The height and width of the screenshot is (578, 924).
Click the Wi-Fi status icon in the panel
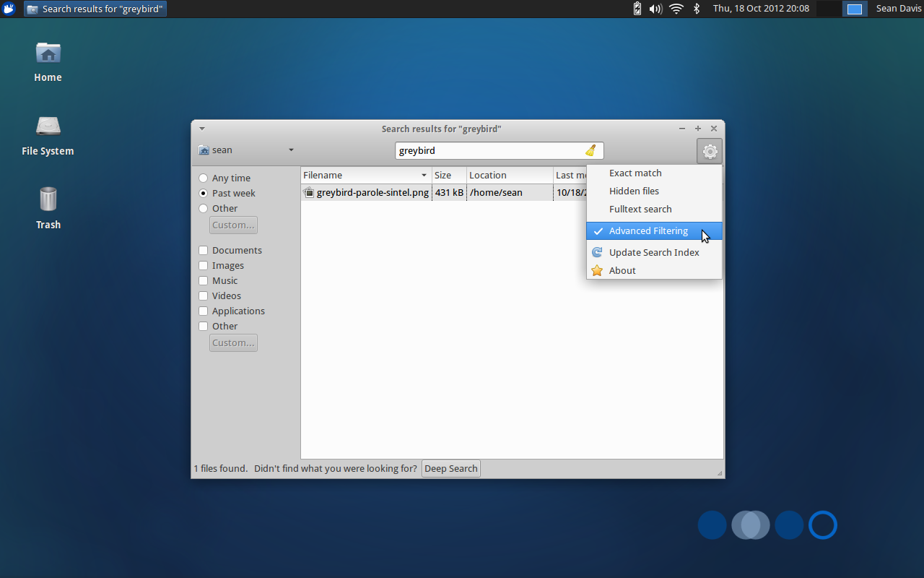click(x=676, y=9)
